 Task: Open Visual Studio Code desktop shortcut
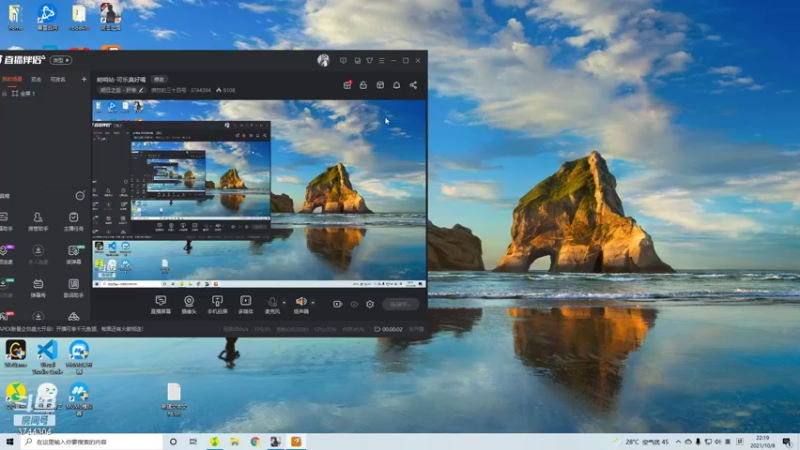click(47, 357)
